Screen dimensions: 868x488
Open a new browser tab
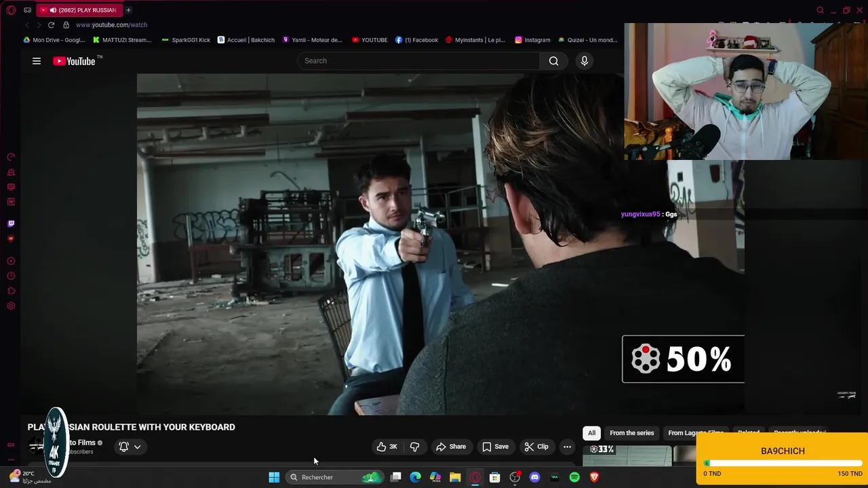click(x=128, y=10)
